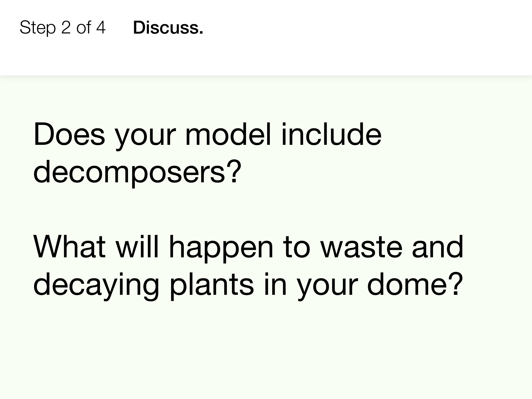532x399 pixels.
Task: Click the word 'in' before 'your dome?'
Action: (275, 284)
